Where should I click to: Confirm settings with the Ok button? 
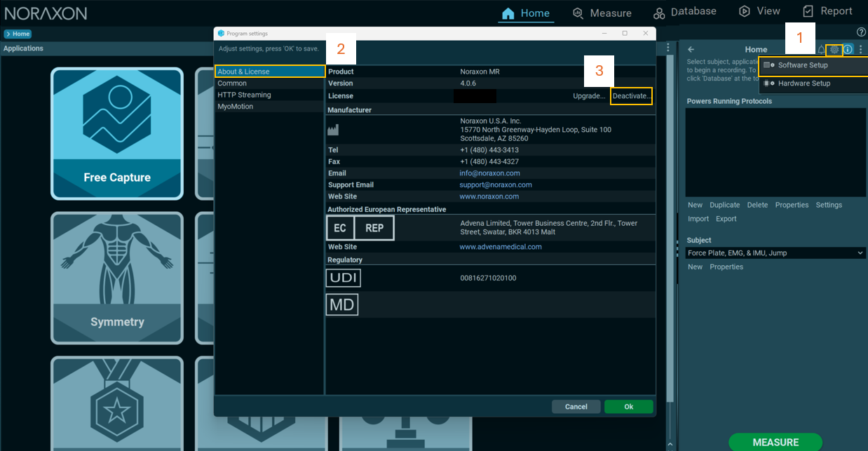coord(629,407)
